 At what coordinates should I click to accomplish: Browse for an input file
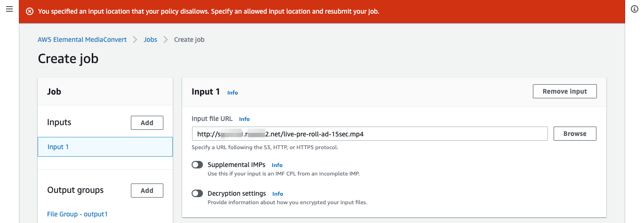pos(575,134)
